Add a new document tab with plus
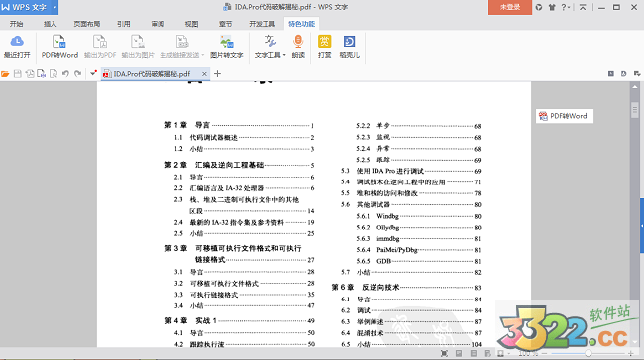The height and width of the screenshot is (360, 644). (217, 74)
